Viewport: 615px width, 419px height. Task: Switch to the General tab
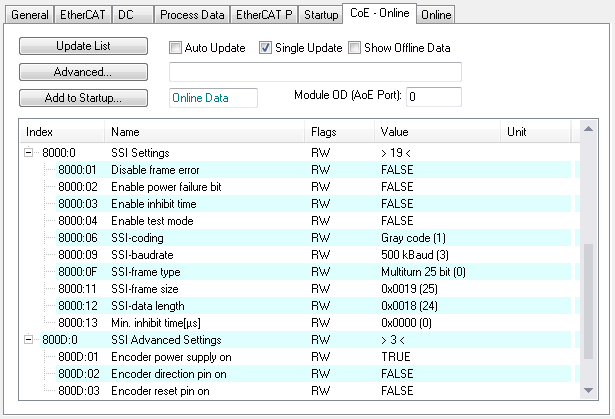30,15
